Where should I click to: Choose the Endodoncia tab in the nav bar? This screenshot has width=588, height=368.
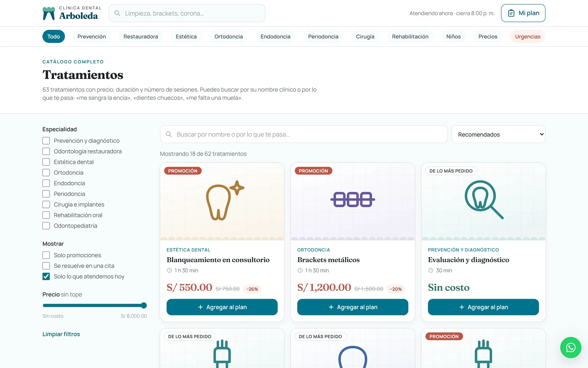[x=276, y=37]
